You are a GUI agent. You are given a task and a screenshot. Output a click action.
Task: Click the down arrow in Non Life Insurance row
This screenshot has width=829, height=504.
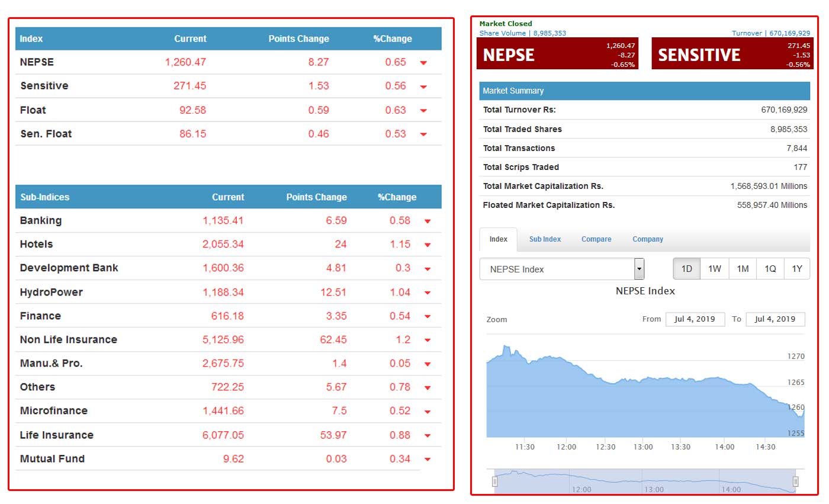tap(428, 341)
